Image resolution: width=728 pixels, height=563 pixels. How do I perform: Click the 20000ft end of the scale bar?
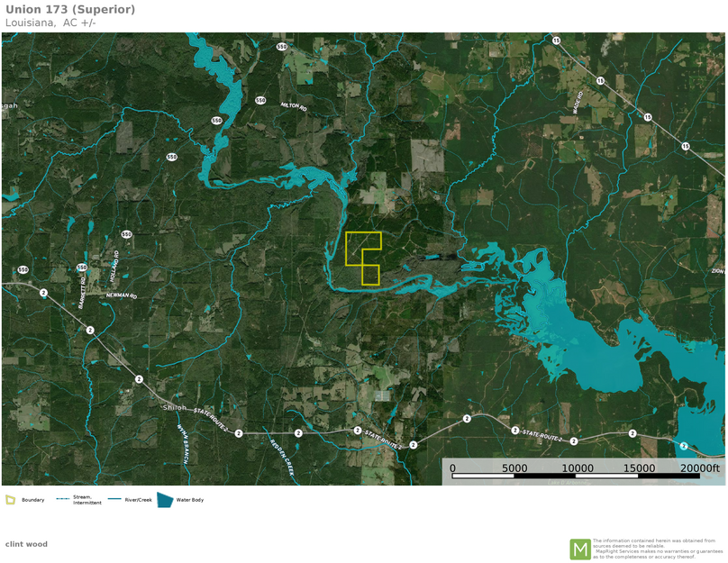[701, 468]
